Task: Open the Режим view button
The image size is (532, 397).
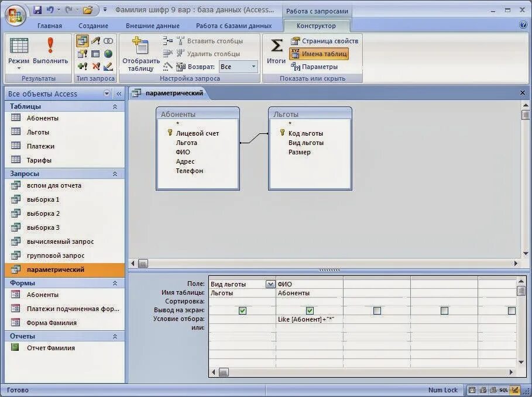Action: pos(19,54)
